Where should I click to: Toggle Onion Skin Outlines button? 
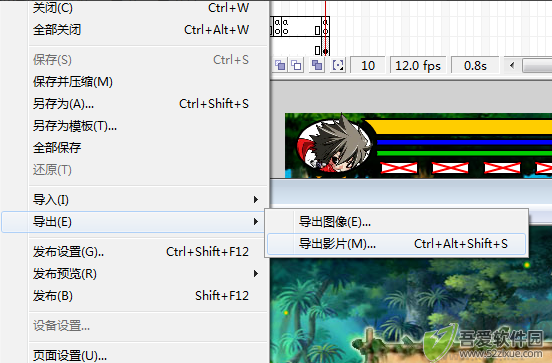coord(296,65)
